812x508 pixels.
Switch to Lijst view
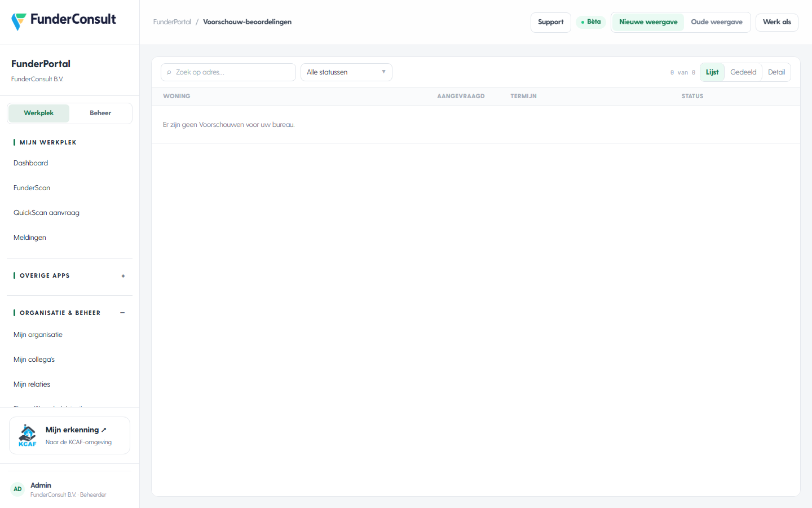pyautogui.click(x=712, y=72)
